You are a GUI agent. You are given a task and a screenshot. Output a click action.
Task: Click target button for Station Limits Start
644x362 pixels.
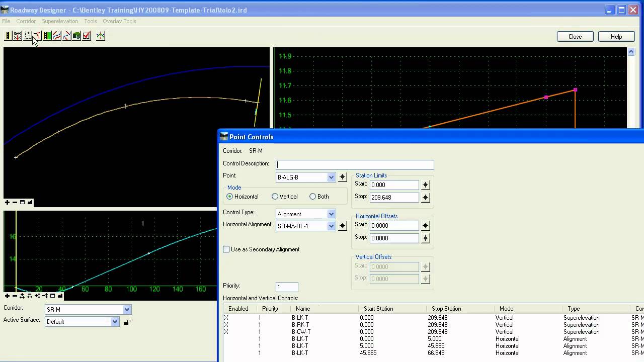[x=425, y=185]
